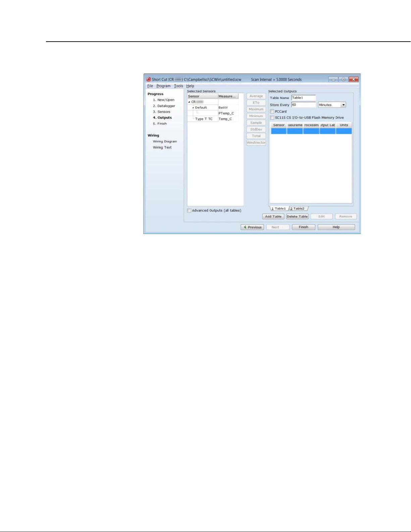Click the StdDev output button

256,129
